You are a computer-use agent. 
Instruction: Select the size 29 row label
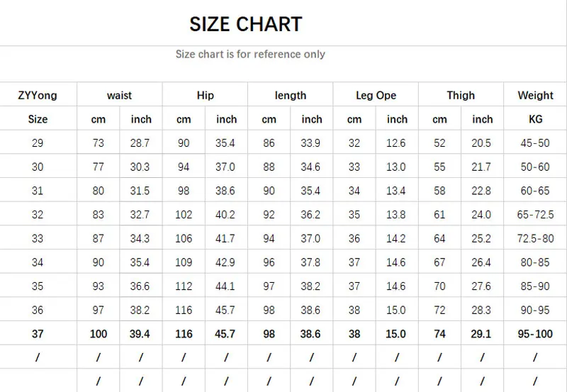click(38, 143)
